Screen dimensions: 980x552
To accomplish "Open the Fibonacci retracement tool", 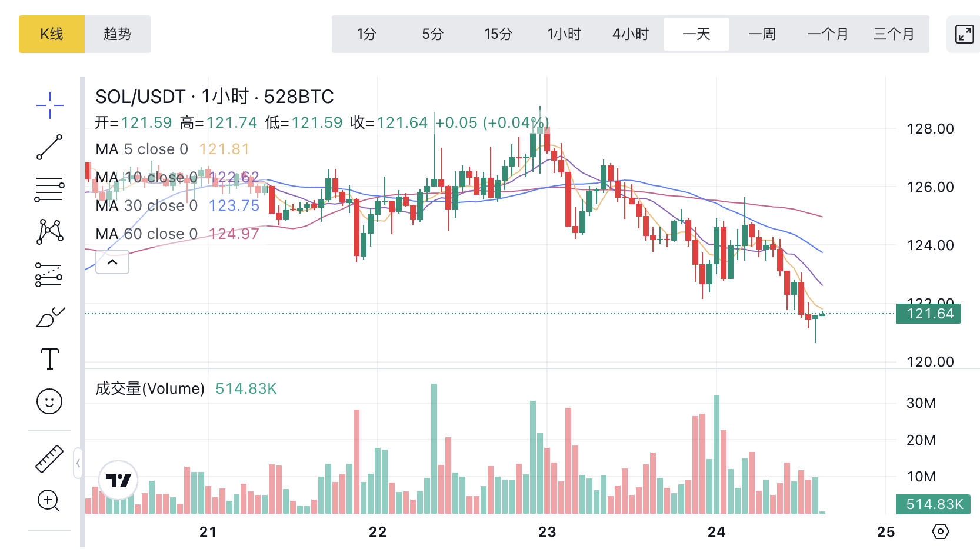I will click(x=49, y=189).
